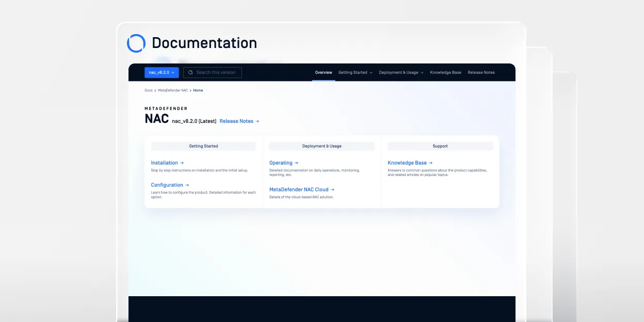The height and width of the screenshot is (322, 644).
Task: Open Knowledge Base in the top navigation
Action: click(x=445, y=73)
